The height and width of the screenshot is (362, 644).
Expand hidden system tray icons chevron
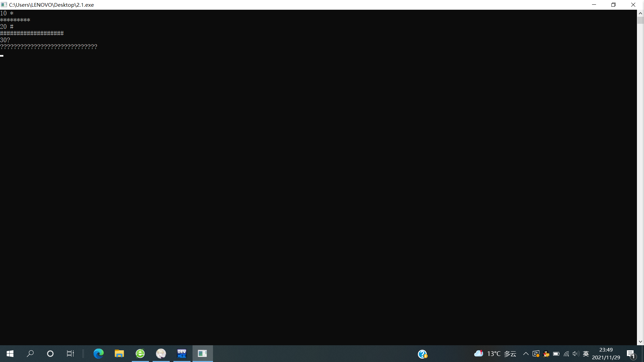click(x=526, y=354)
